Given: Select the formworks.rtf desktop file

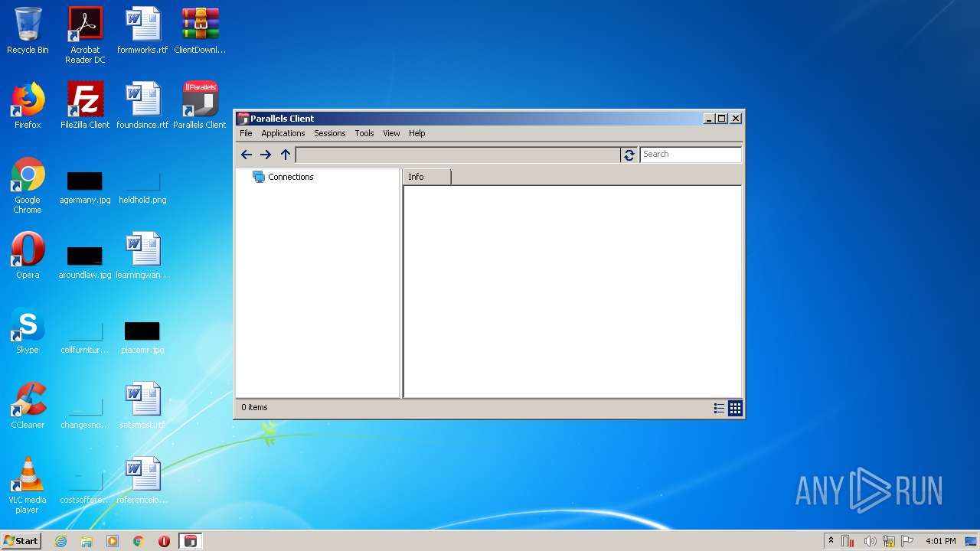Looking at the screenshot, I should (142, 31).
